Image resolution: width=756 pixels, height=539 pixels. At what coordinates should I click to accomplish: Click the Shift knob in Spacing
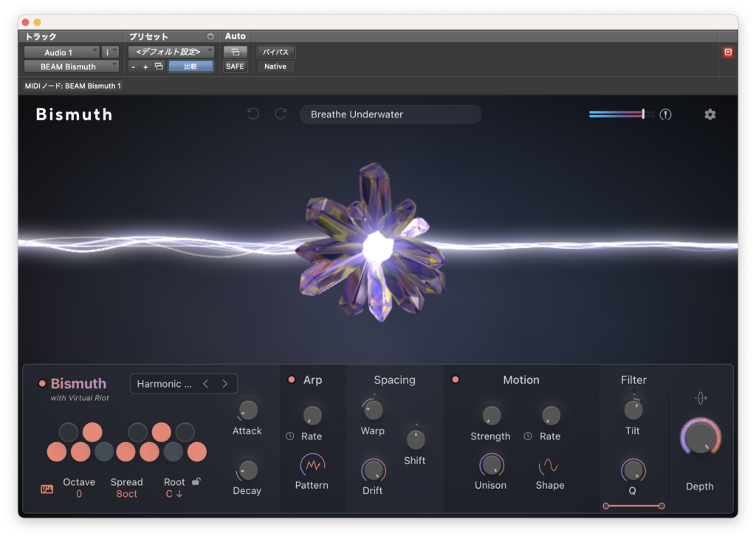[416, 439]
